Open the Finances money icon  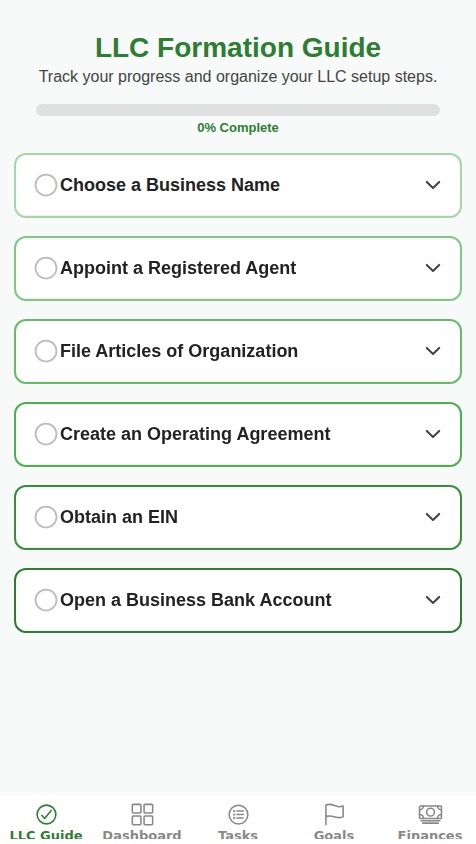[x=430, y=814]
